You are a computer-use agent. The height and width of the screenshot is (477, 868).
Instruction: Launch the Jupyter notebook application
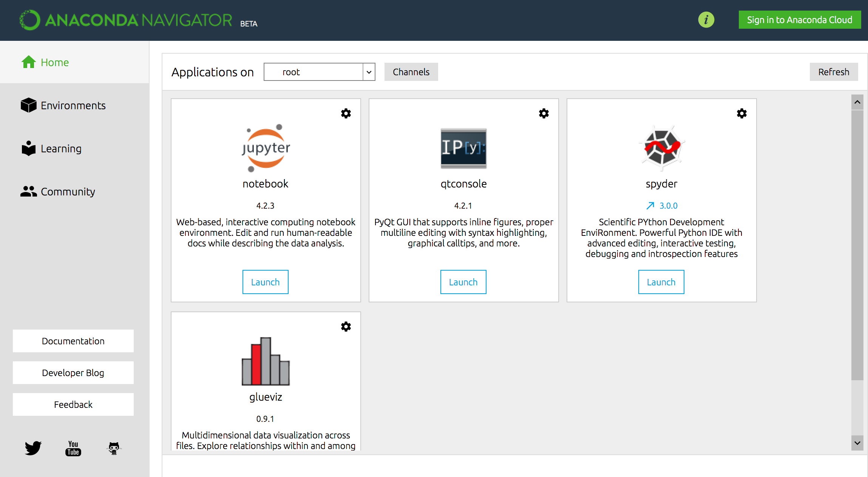coord(265,282)
